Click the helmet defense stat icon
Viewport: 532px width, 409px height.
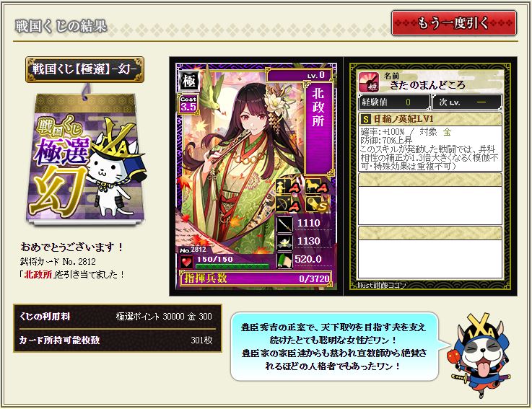[284, 242]
